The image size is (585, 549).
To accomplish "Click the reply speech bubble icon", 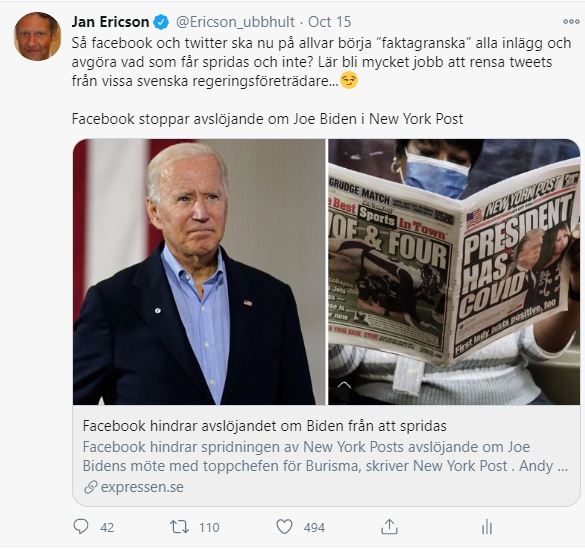I will tap(81, 527).
